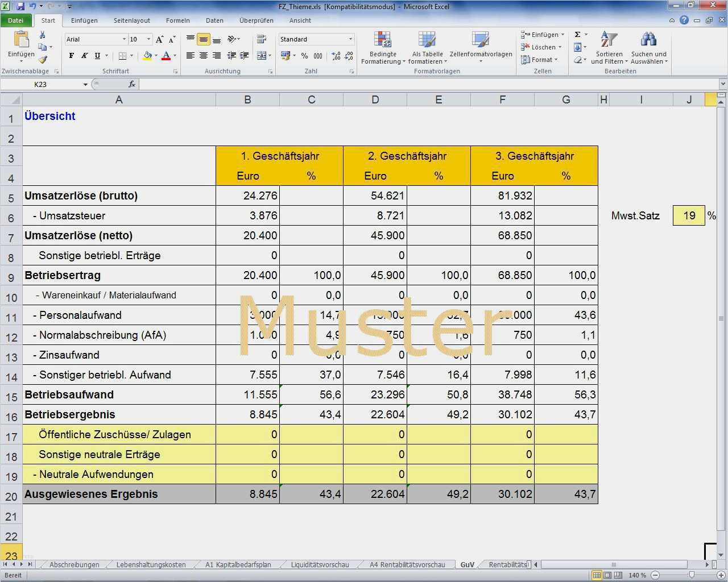Image resolution: width=728 pixels, height=582 pixels.
Task: Toggle bold (F) formatting
Action: pos(71,56)
